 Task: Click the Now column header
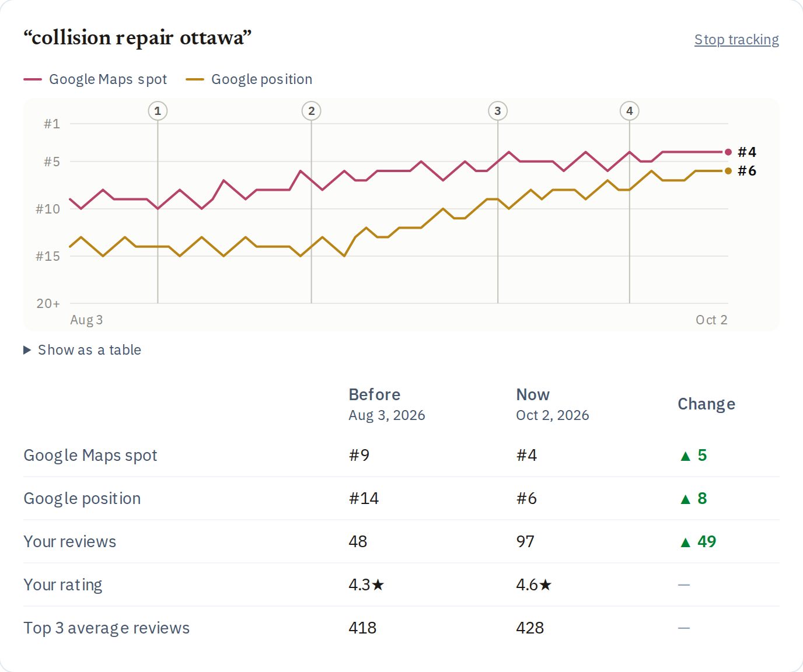[533, 395]
